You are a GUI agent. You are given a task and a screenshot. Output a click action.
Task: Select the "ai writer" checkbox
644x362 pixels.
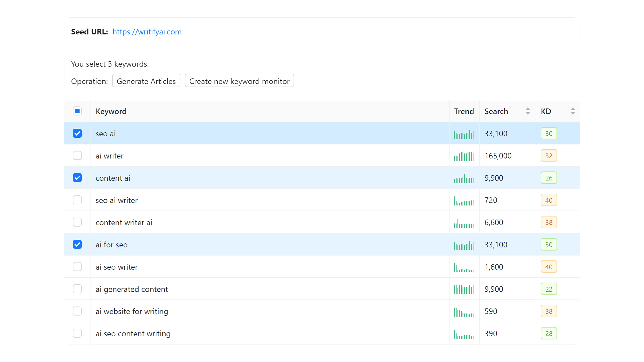pos(77,155)
